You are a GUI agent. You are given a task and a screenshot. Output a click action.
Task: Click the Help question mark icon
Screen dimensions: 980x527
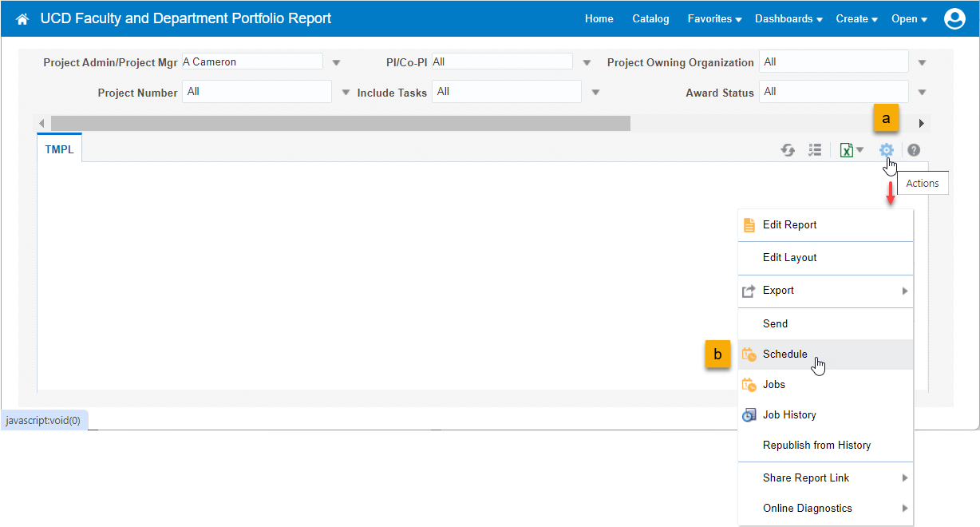(914, 150)
